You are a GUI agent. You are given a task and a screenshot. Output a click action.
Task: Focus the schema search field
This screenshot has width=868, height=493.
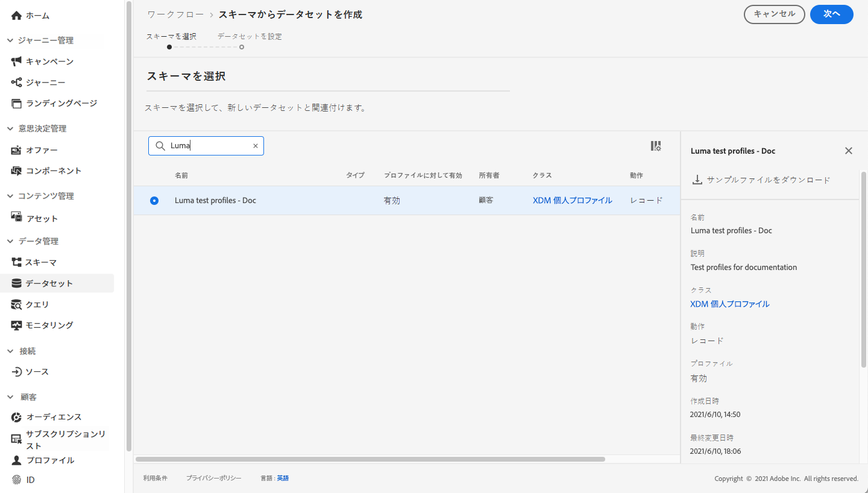206,146
